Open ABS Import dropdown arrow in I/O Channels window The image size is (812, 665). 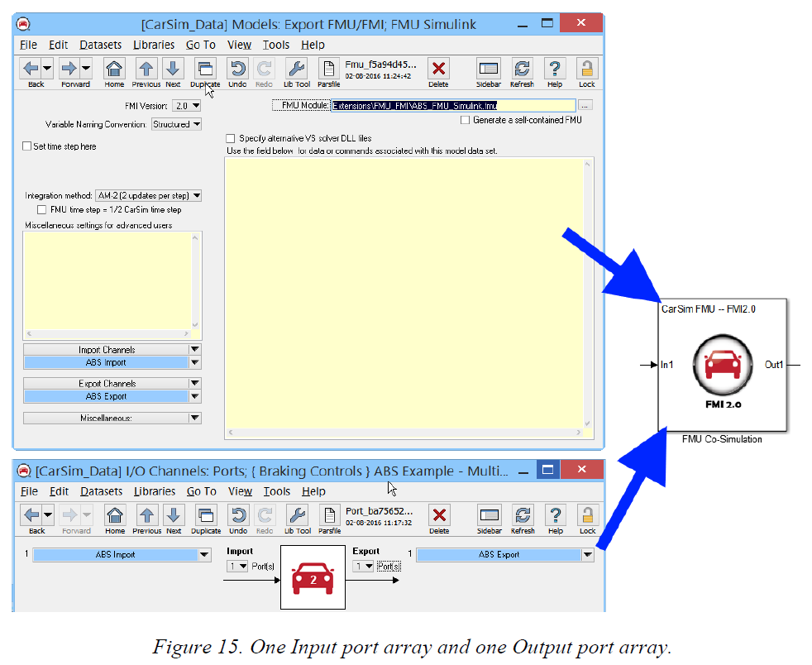click(x=204, y=555)
